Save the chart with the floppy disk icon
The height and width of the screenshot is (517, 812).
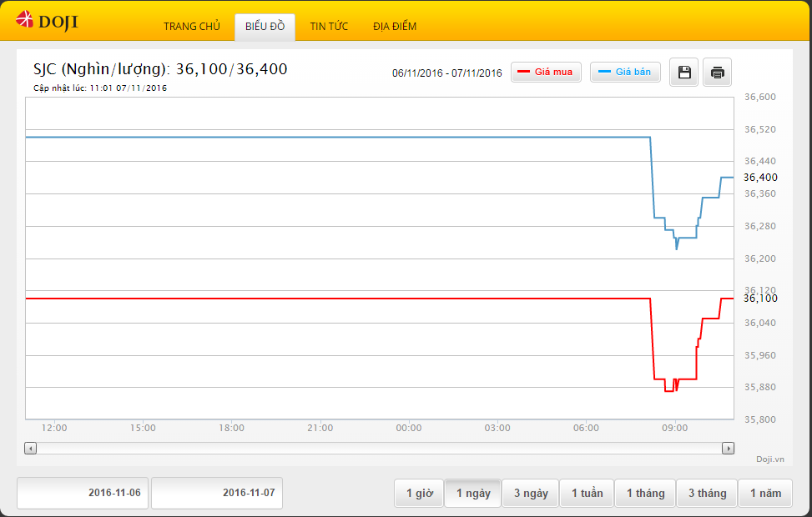point(684,72)
